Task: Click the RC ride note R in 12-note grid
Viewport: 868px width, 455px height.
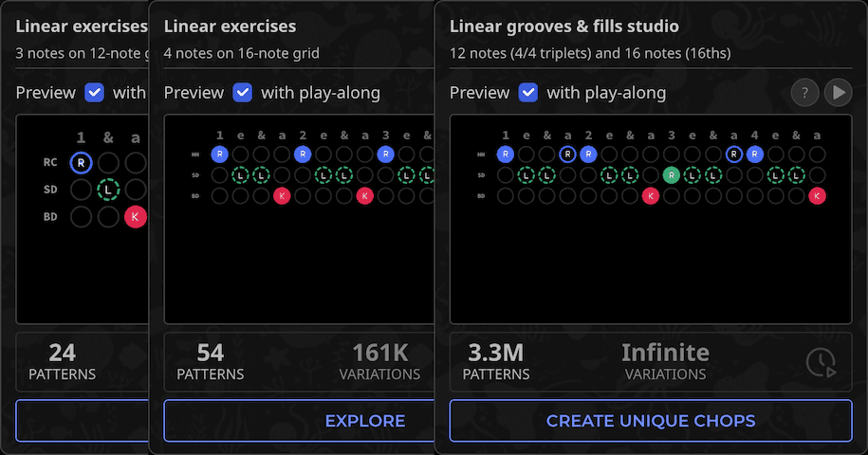Action: 82,163
